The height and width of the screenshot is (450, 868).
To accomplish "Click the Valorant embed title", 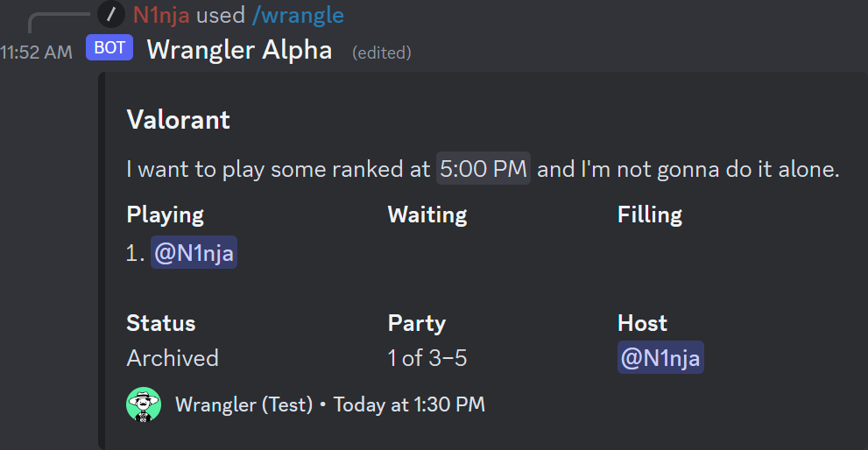I will click(x=178, y=119).
